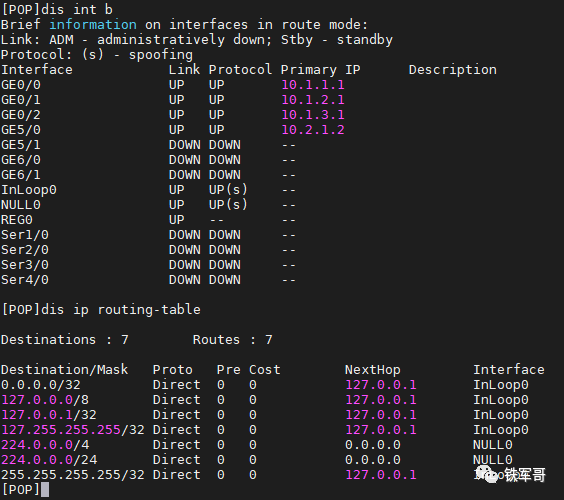Image resolution: width=564 pixels, height=500 pixels.
Task: Click the 'Primary IP' column header
Action: click(320, 70)
